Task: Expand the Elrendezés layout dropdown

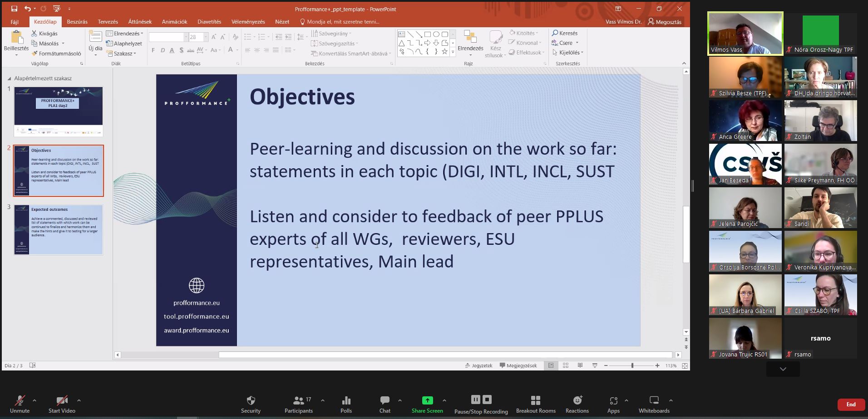Action: coord(125,34)
